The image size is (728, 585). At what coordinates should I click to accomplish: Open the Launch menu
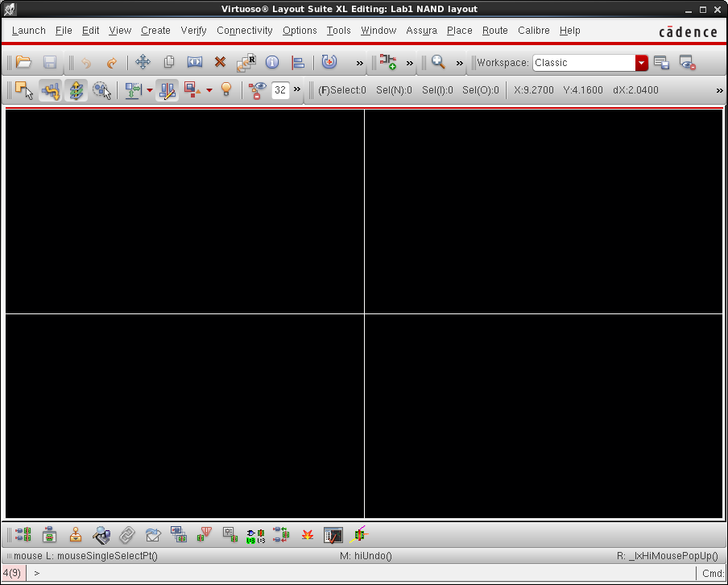[29, 30]
